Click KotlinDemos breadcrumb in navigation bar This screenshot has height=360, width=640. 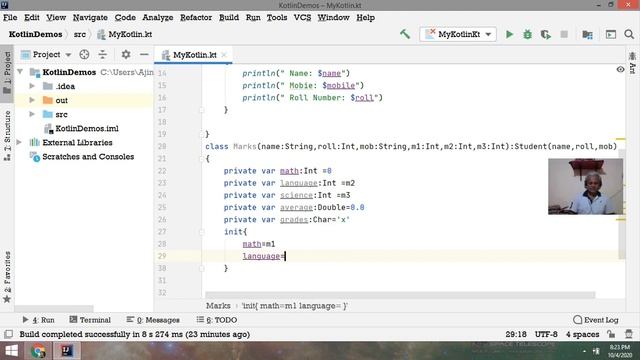click(36, 34)
